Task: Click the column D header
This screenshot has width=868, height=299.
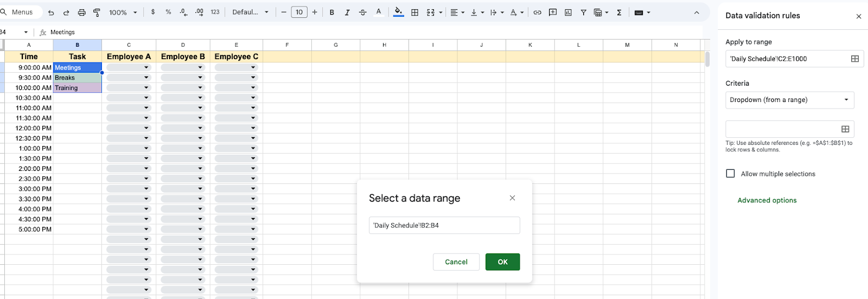Action: pyautogui.click(x=183, y=45)
